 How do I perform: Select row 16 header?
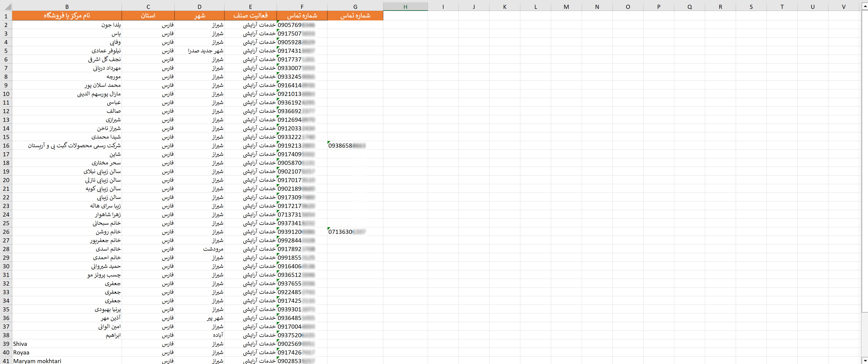point(6,145)
